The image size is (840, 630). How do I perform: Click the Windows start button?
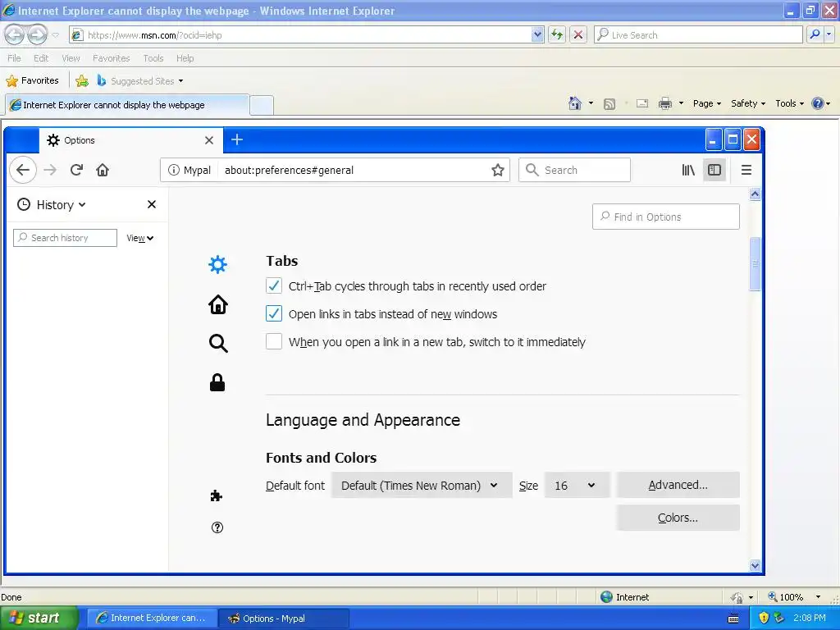[x=39, y=618]
